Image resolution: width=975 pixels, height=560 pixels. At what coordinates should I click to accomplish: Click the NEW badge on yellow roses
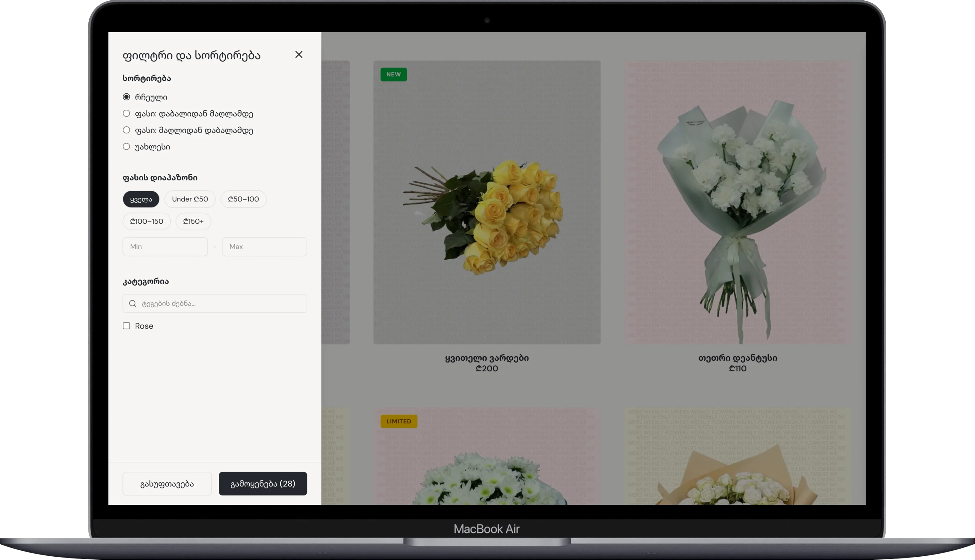click(394, 75)
